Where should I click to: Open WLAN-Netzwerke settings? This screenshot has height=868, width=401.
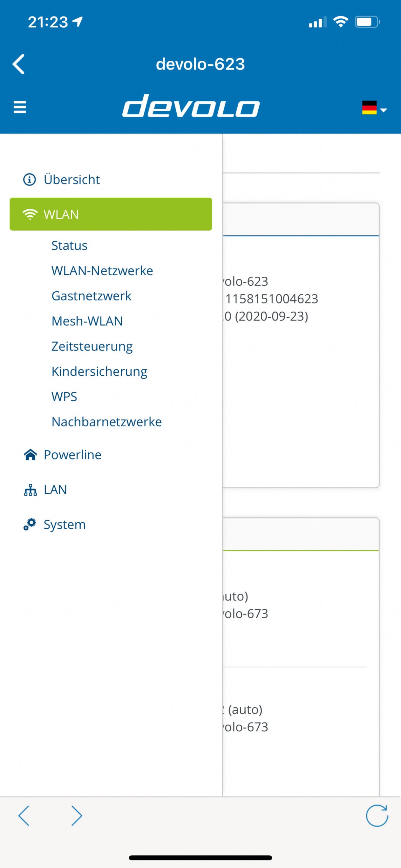click(x=102, y=271)
